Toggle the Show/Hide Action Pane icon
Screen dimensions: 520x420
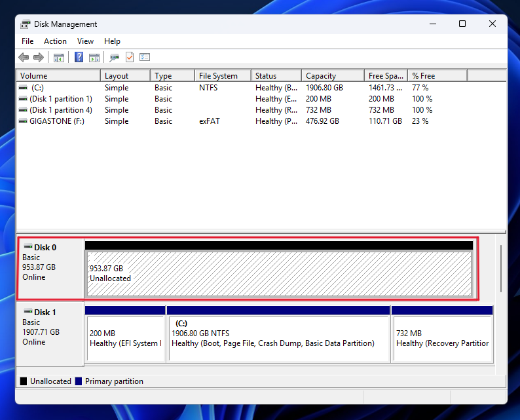94,58
